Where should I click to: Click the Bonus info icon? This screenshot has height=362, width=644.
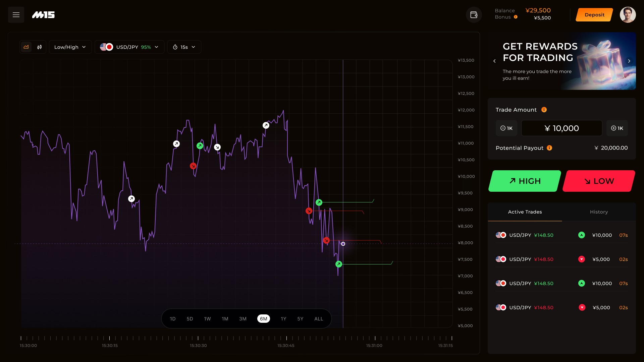pos(516,17)
